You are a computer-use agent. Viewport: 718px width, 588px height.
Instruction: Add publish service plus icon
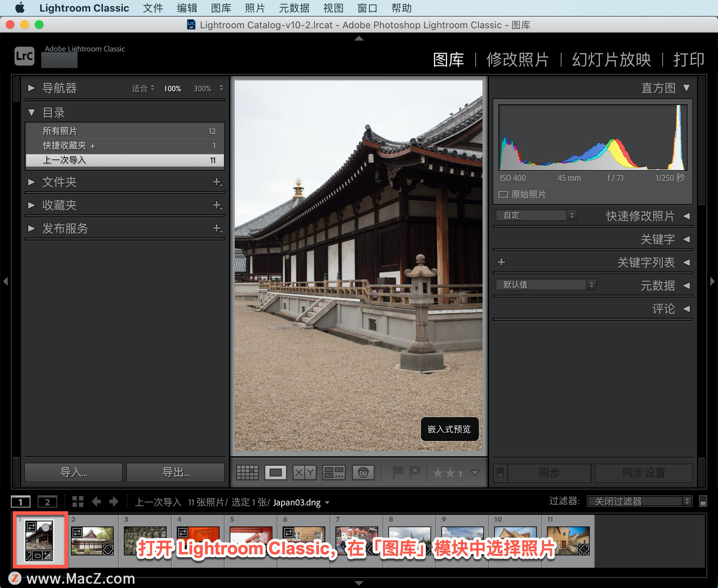[x=217, y=228]
